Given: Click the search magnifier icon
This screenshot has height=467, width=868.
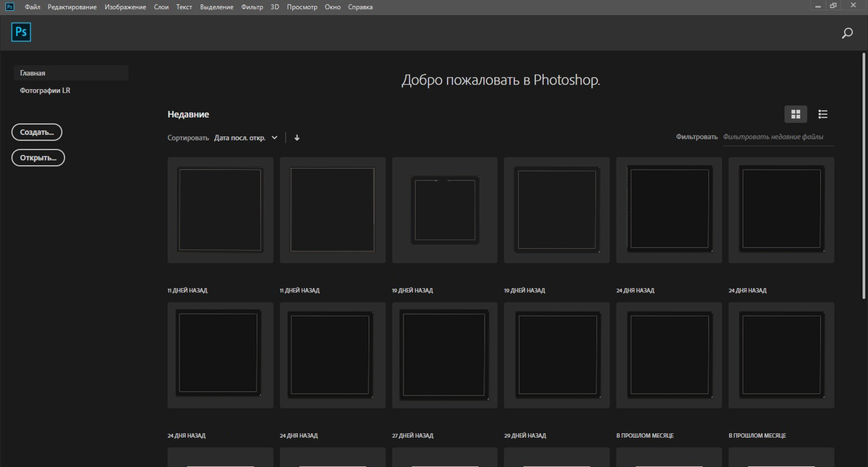Looking at the screenshot, I should tap(847, 33).
